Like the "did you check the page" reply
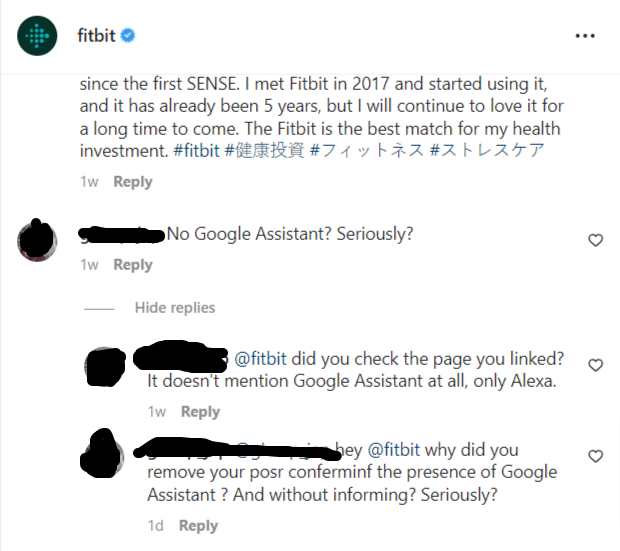 point(595,365)
